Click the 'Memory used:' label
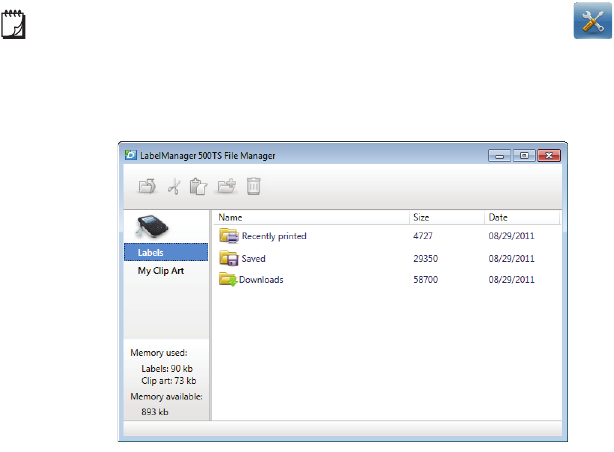This screenshot has width=614, height=452. [159, 353]
